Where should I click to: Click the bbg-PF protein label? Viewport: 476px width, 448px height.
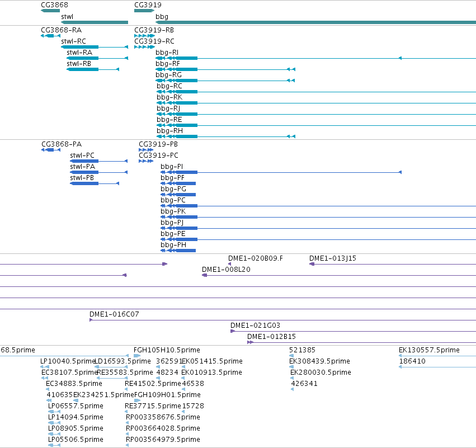pos(172,178)
